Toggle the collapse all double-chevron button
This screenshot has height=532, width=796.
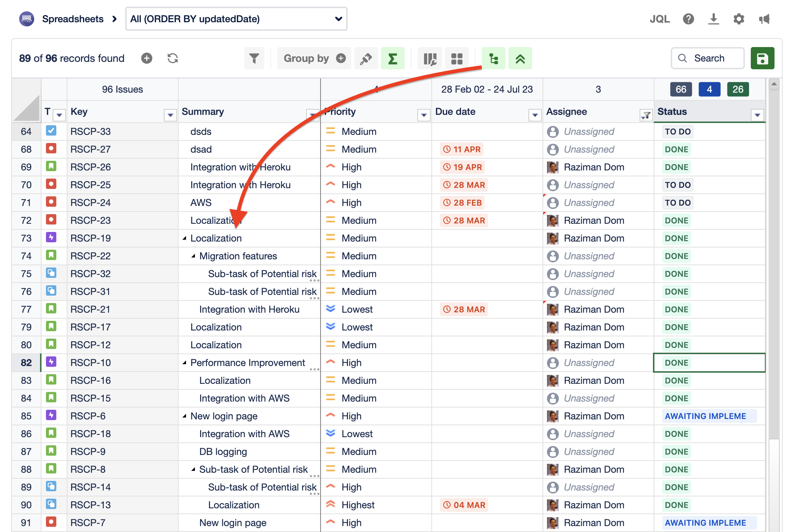click(x=520, y=59)
